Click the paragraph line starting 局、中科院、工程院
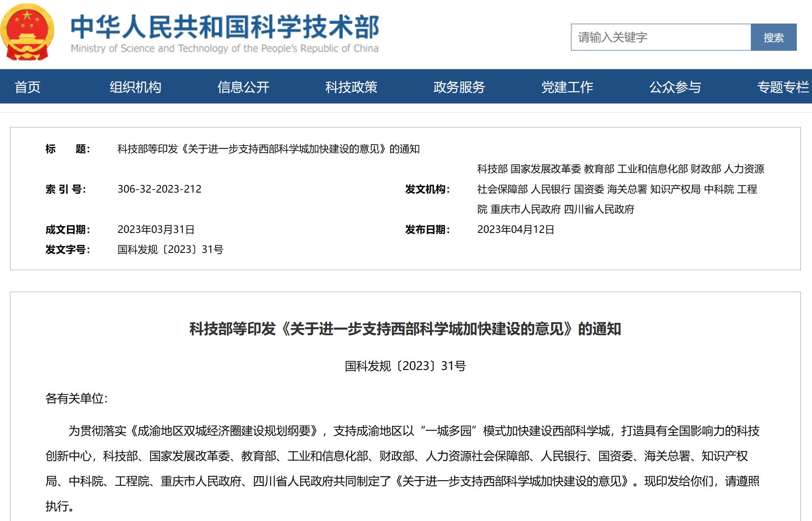 402,481
